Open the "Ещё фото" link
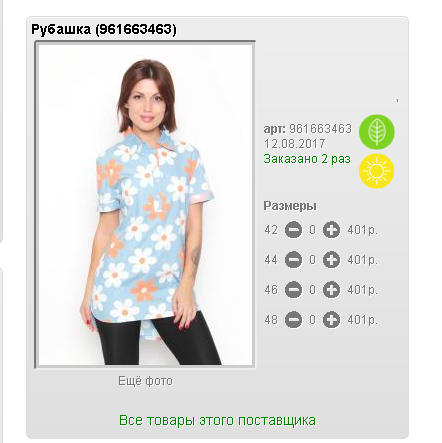Screen dimensions: 442x443 [145, 381]
